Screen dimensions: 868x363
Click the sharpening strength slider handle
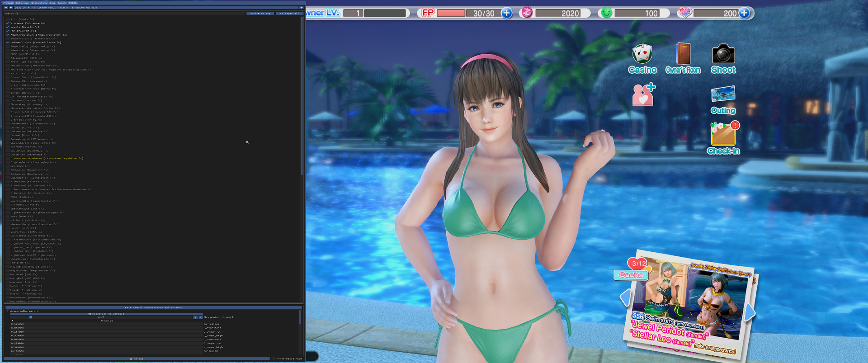click(31, 317)
